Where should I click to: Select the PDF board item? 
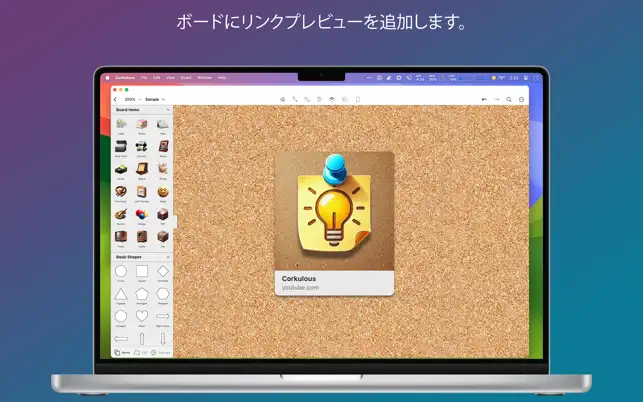click(x=163, y=214)
